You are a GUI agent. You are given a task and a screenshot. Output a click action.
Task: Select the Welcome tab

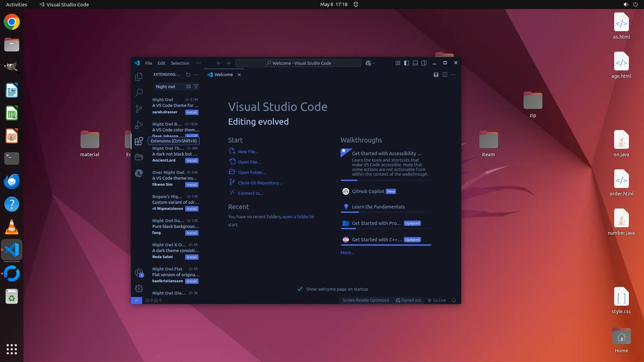point(223,75)
